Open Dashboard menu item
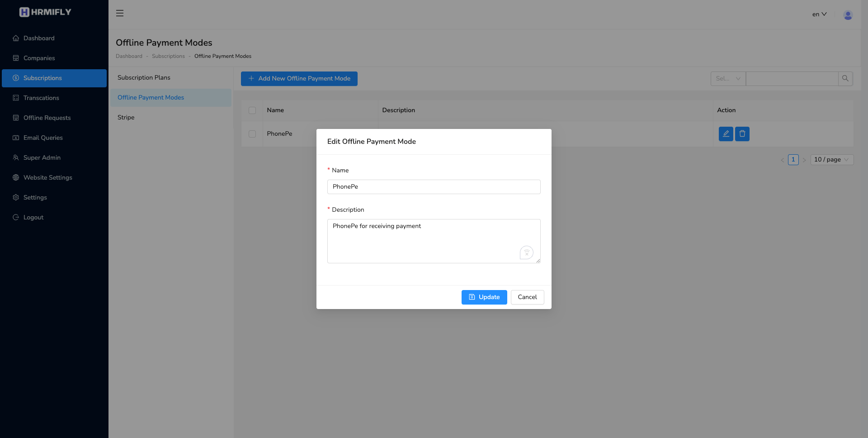Image resolution: width=868 pixels, height=438 pixels. [x=54, y=38]
